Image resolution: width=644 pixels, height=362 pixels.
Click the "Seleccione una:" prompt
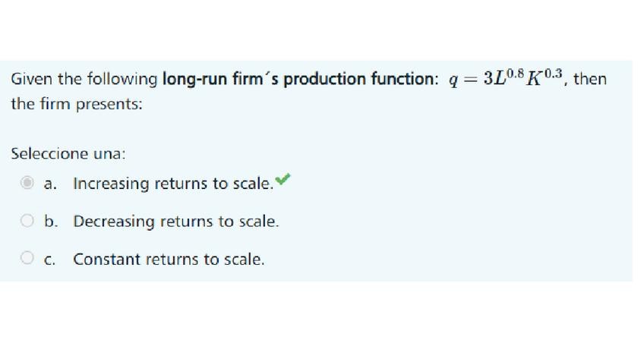(68, 153)
